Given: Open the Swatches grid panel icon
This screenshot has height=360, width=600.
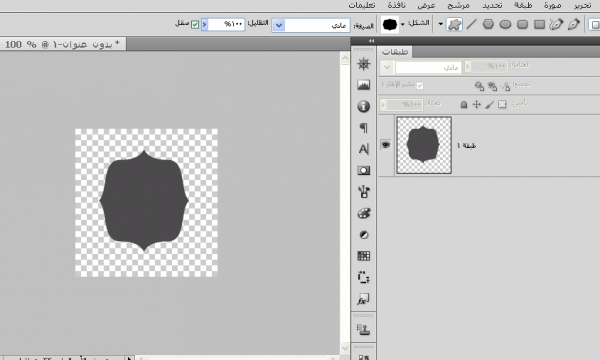Looking at the screenshot, I should pyautogui.click(x=364, y=256).
